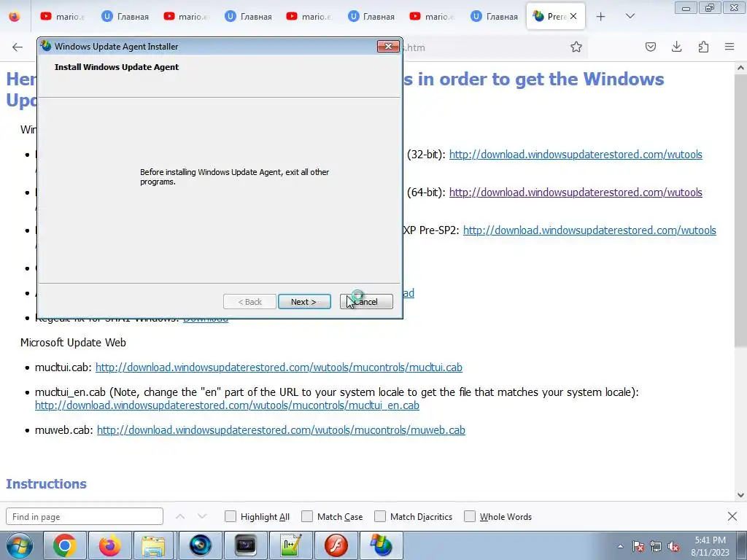Screen dimensions: 747x560
Task: Enable the Whole Words checkbox
Action: coord(470,517)
